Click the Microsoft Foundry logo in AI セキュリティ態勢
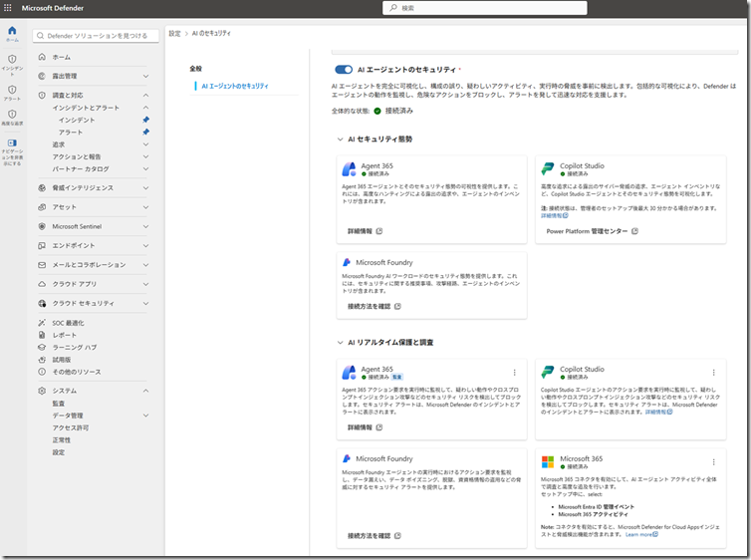The width and height of the screenshot is (751, 560). pos(347,262)
